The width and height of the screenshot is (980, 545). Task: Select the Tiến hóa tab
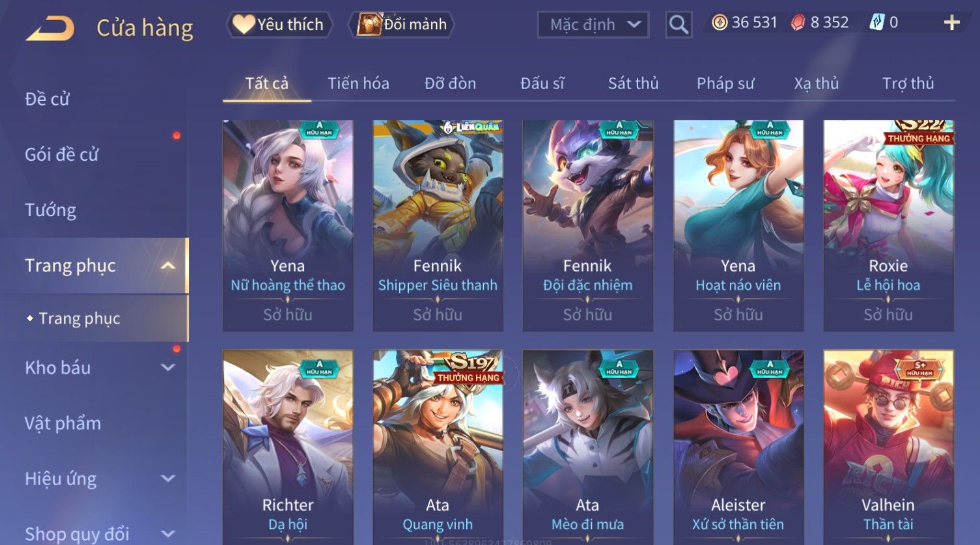[x=358, y=83]
